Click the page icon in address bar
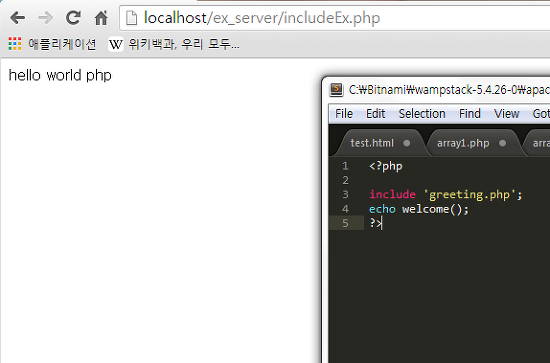The image size is (550, 363). (x=131, y=18)
